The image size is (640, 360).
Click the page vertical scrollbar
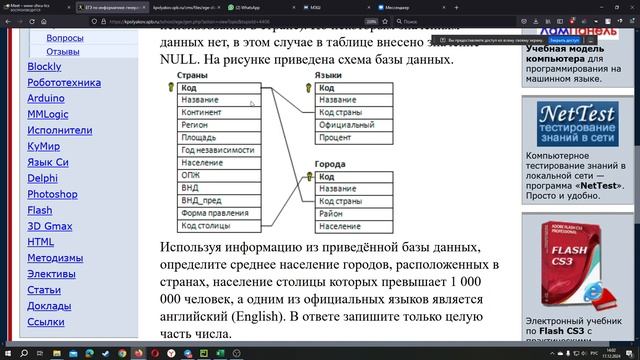[637, 184]
